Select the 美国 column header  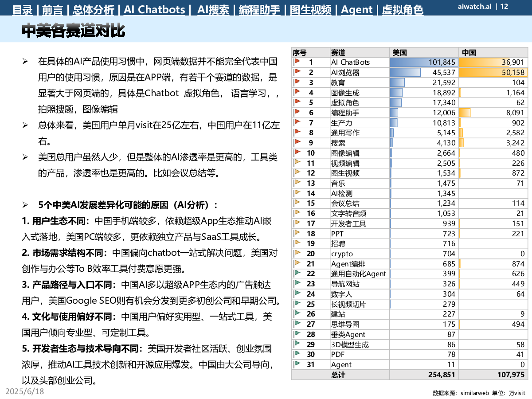point(424,52)
